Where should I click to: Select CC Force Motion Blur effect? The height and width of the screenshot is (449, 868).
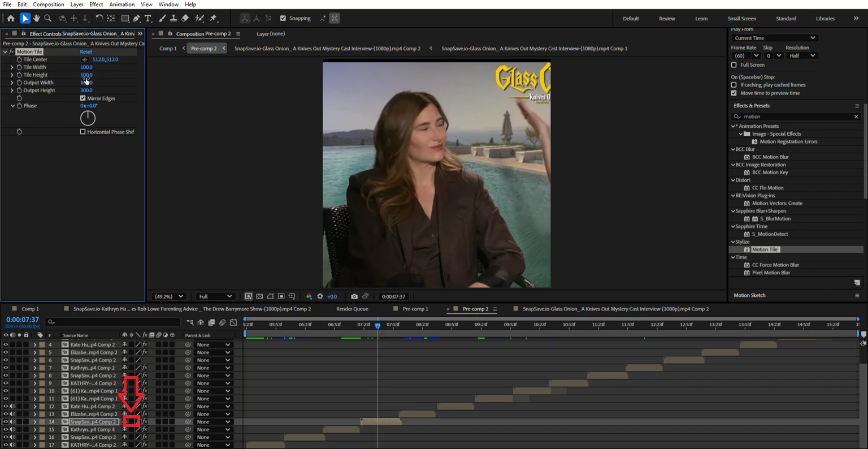(775, 265)
